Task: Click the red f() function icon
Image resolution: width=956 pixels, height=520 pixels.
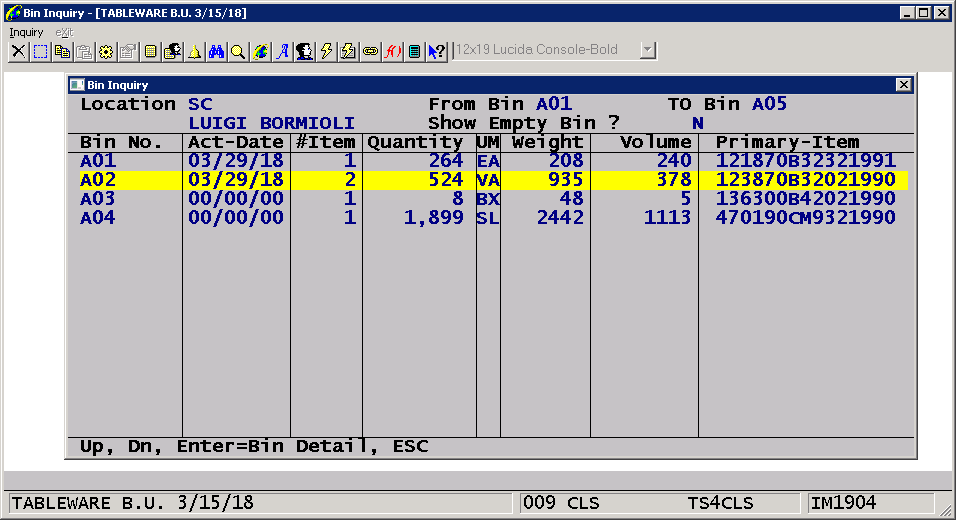Action: [392, 51]
